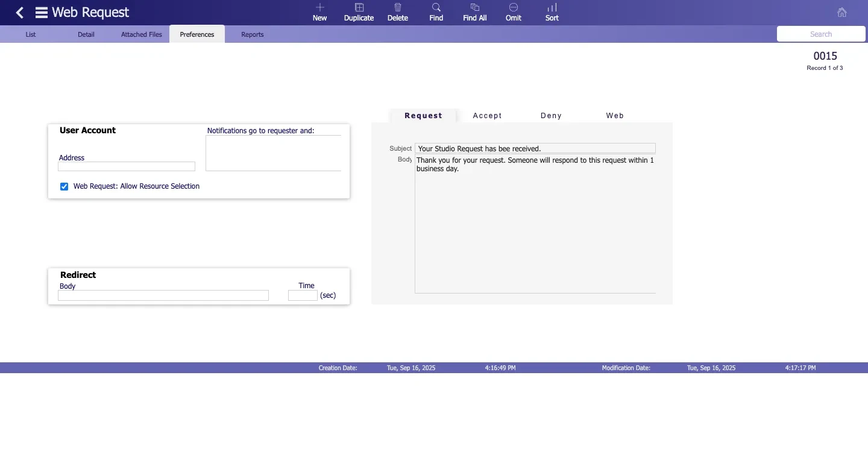
Task: Click the Redirect heading
Action: point(78,275)
